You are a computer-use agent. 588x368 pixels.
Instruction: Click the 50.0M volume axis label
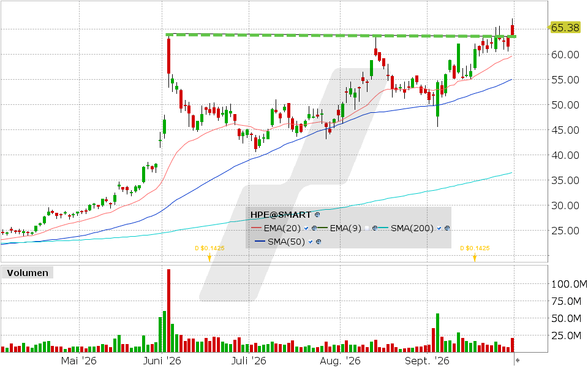coord(566,318)
